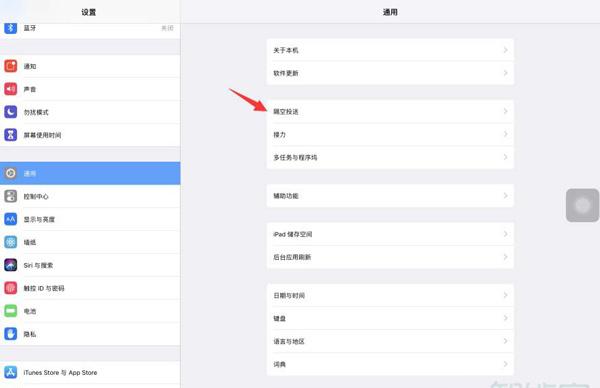Open the iTunes Store 与 App Store icon
The image size is (600, 388).
click(11, 372)
